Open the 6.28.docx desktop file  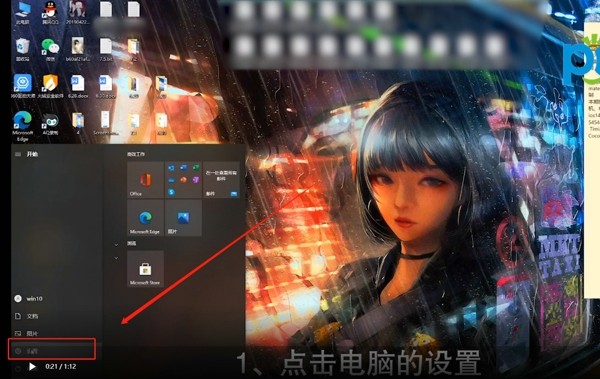[78, 86]
